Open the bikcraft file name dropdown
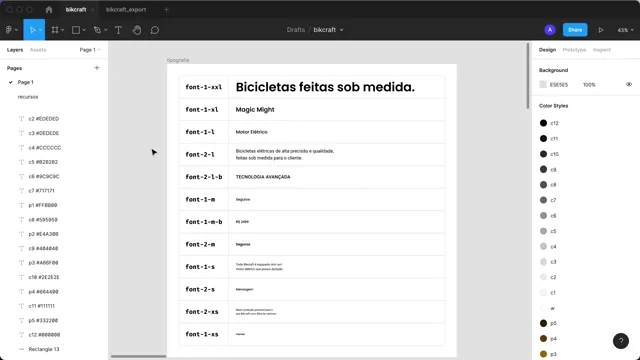This screenshot has width=640, height=360. [328, 30]
